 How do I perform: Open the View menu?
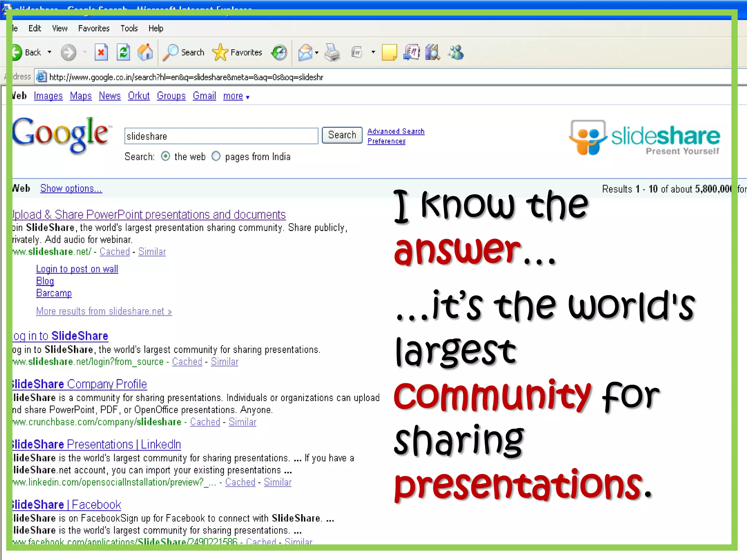[60, 28]
